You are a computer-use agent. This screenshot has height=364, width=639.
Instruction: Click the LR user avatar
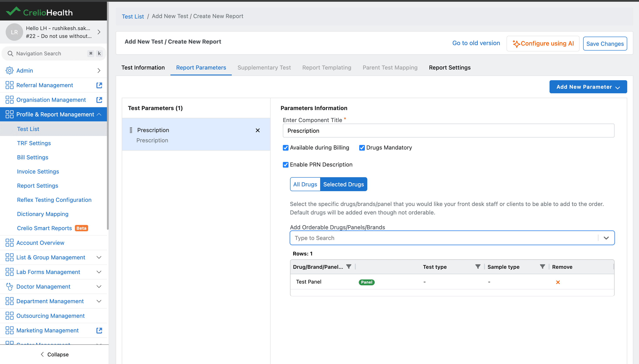(14, 32)
